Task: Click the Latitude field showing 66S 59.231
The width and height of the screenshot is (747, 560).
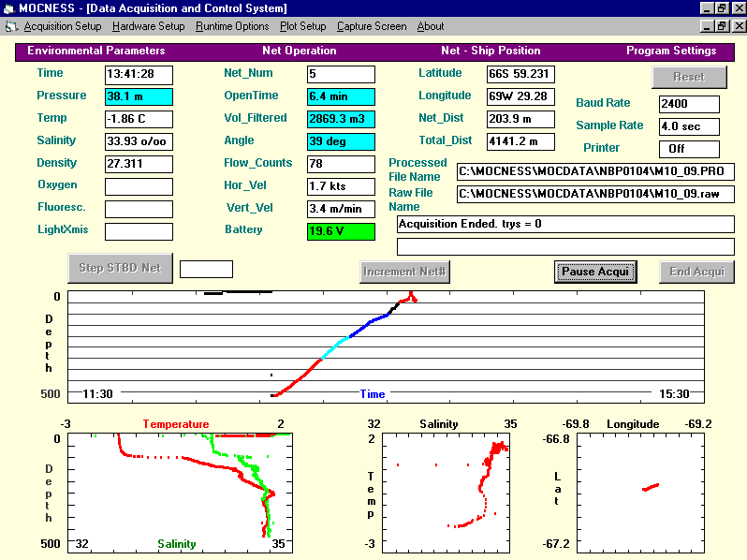Action: coord(520,74)
